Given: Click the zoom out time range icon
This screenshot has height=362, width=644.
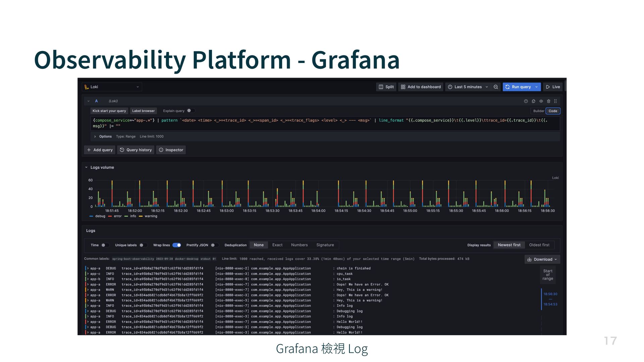Looking at the screenshot, I should 495,87.
